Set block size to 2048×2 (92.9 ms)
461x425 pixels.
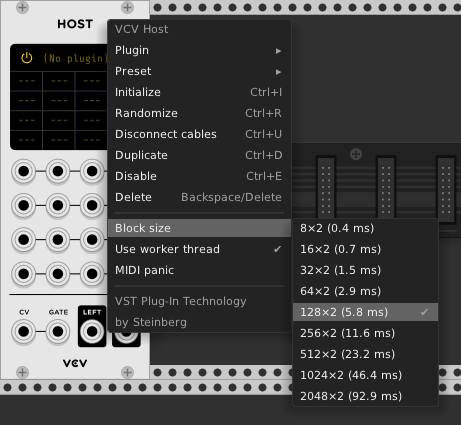click(x=365, y=396)
